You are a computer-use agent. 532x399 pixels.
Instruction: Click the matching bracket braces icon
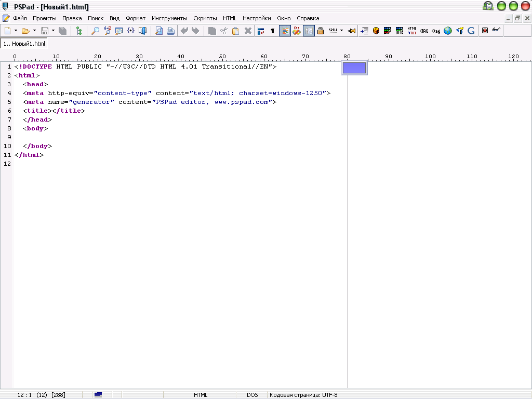pos(130,31)
